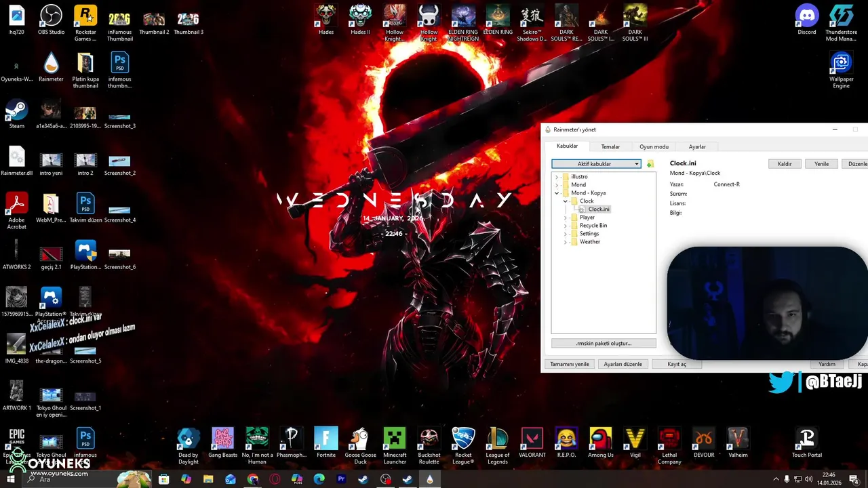
Task: Click the .rmskin paketi oluştur button
Action: [x=604, y=344]
